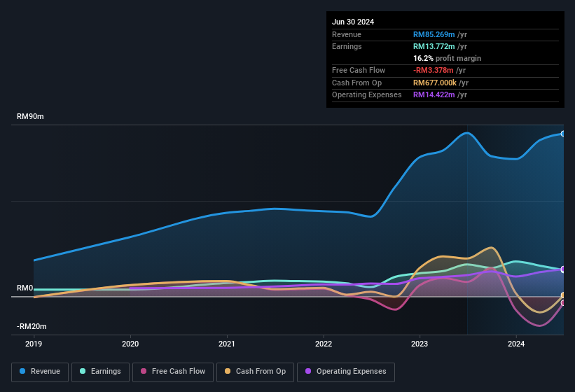The image size is (575, 392).
Task: Click the 16.2% profit margin text
Action: (447, 58)
